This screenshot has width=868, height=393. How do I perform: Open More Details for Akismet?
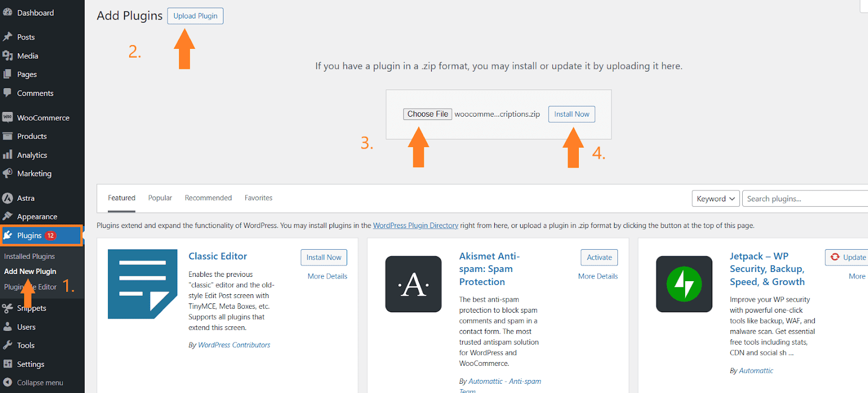598,276
